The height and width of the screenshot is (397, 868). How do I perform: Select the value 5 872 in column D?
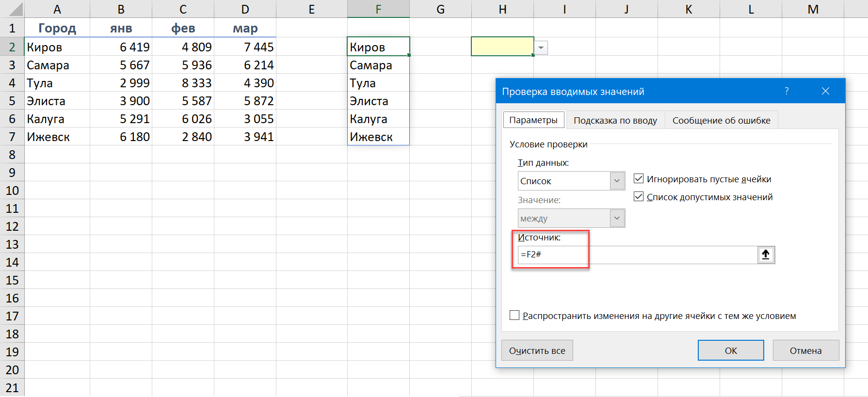coord(245,101)
